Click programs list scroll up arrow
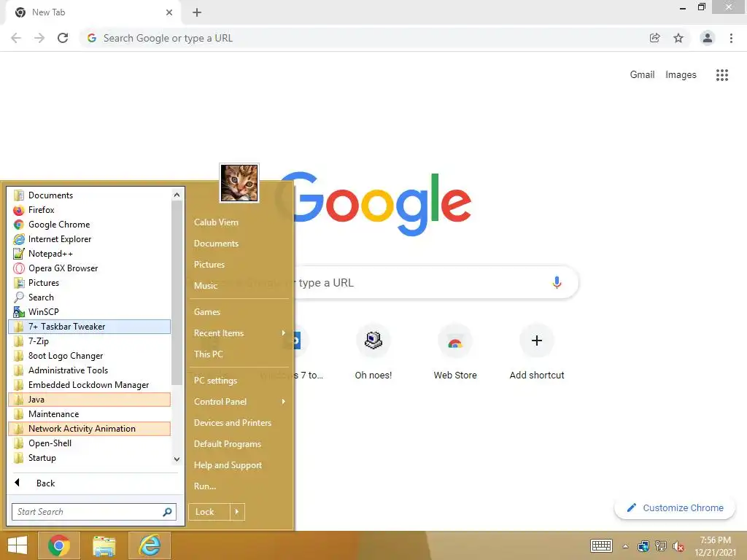The width and height of the screenshot is (747, 560). (x=177, y=195)
